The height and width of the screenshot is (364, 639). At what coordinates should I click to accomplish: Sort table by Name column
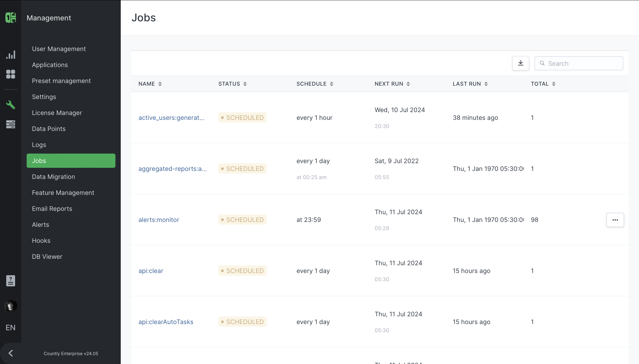(150, 84)
